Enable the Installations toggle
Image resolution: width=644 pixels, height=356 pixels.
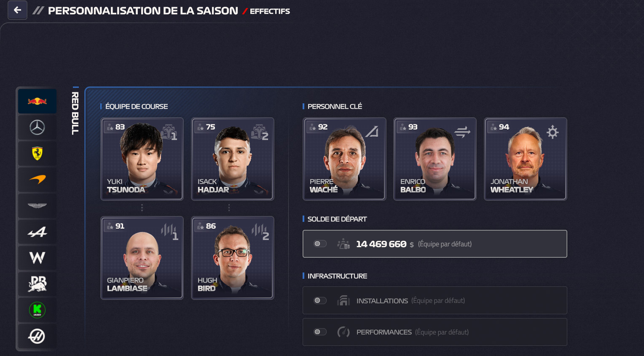(x=320, y=300)
